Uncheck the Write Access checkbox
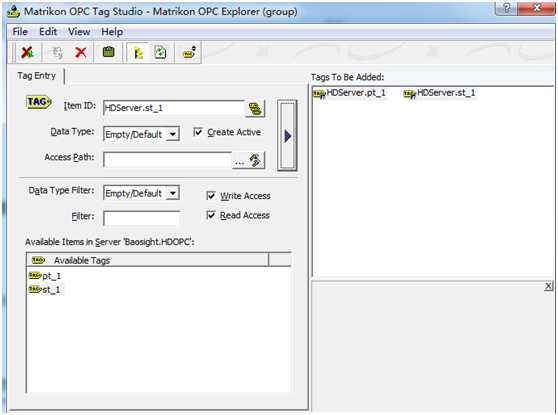 211,196
